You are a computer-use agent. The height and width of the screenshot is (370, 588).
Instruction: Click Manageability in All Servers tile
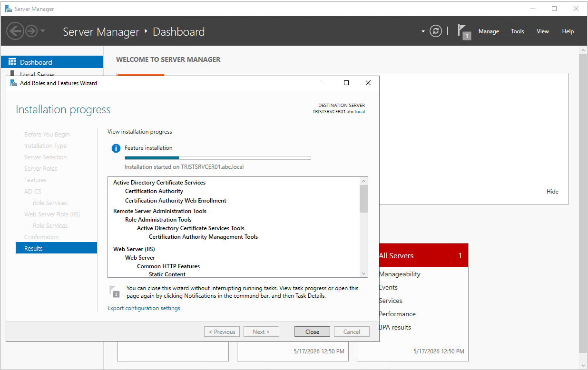[x=400, y=274]
